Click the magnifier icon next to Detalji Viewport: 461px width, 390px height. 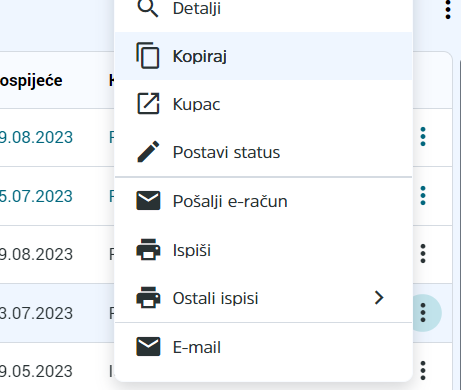tap(148, 8)
